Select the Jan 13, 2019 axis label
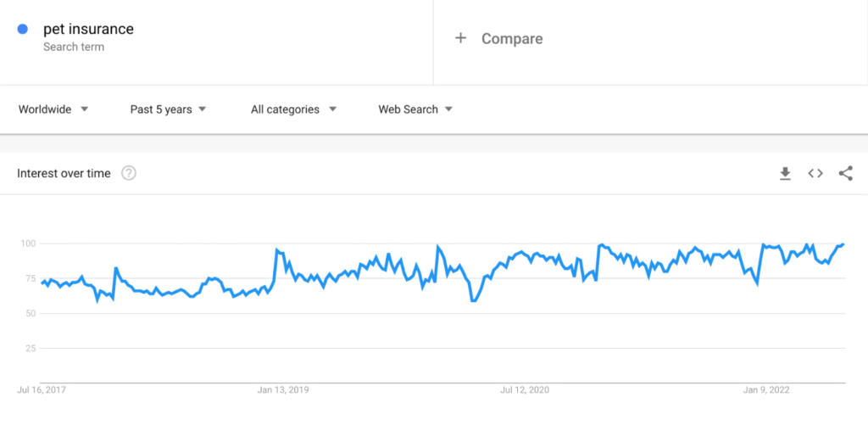 (283, 390)
